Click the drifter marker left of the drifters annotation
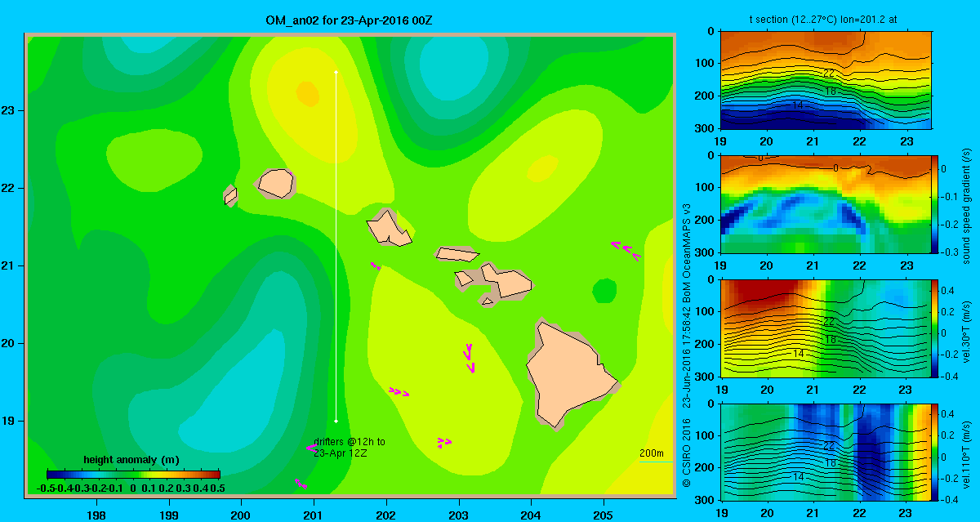Image resolution: width=980 pixels, height=522 pixels. coord(310,448)
